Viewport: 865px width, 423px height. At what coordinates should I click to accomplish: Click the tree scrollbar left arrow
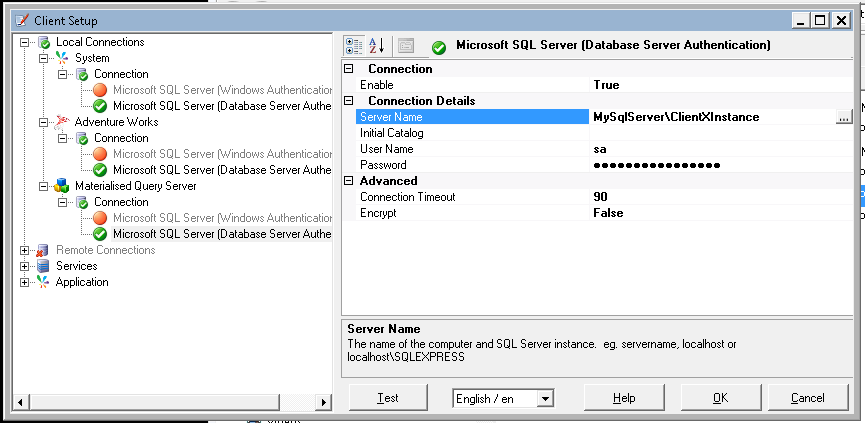tap(20, 403)
